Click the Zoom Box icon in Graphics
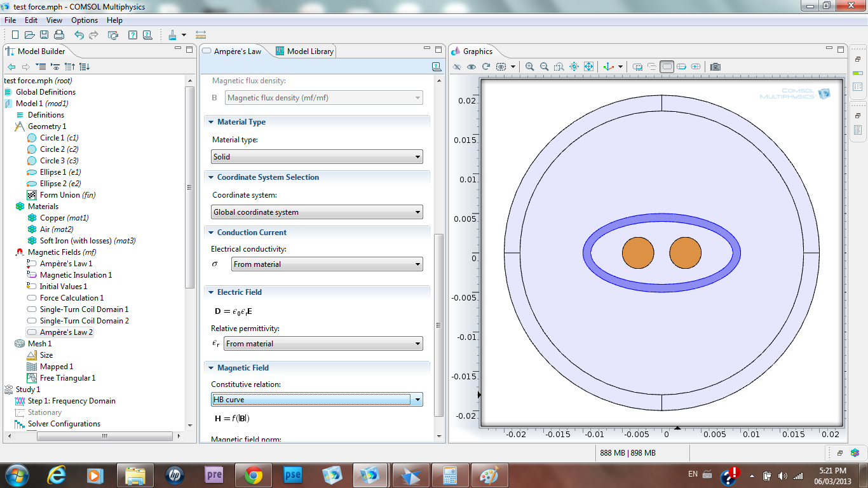 pyautogui.click(x=559, y=67)
